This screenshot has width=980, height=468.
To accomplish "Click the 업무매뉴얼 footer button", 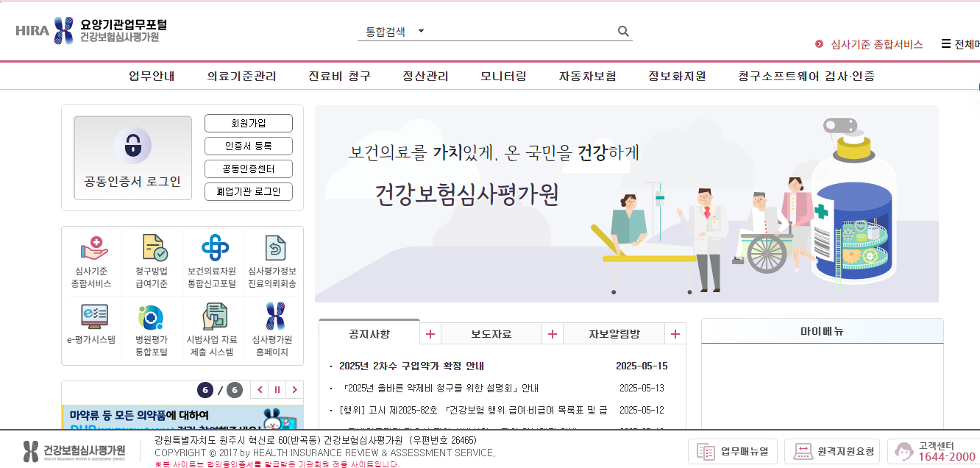I will 733,451.
